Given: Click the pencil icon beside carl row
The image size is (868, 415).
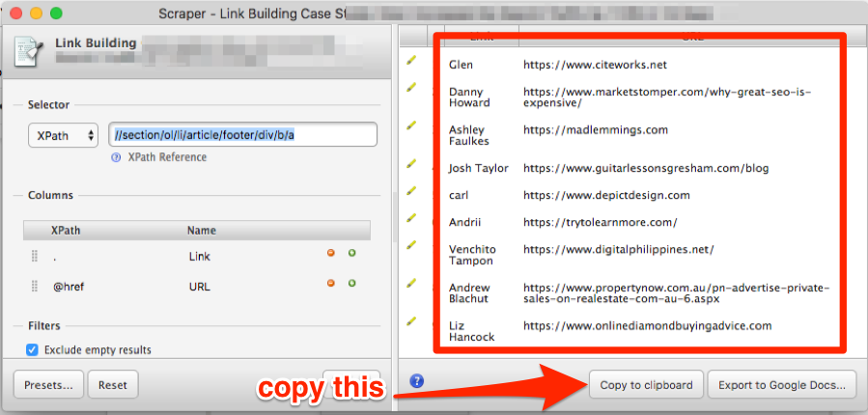Looking at the screenshot, I should pyautogui.click(x=410, y=190).
